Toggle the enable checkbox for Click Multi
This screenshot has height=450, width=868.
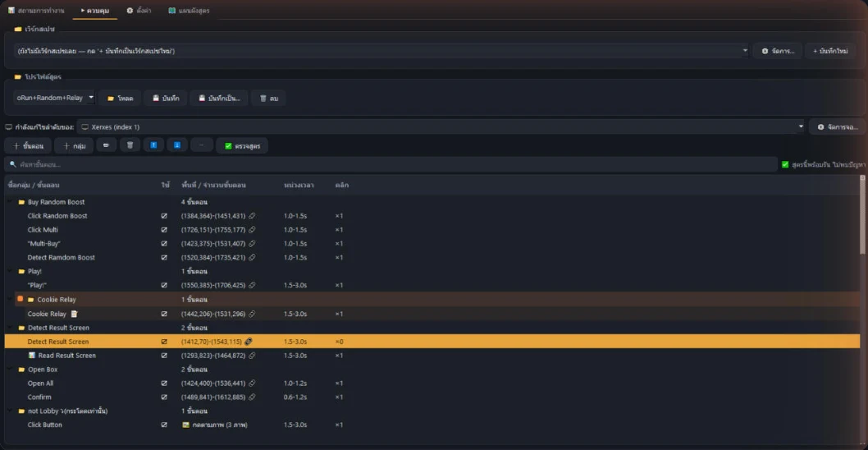[164, 229]
